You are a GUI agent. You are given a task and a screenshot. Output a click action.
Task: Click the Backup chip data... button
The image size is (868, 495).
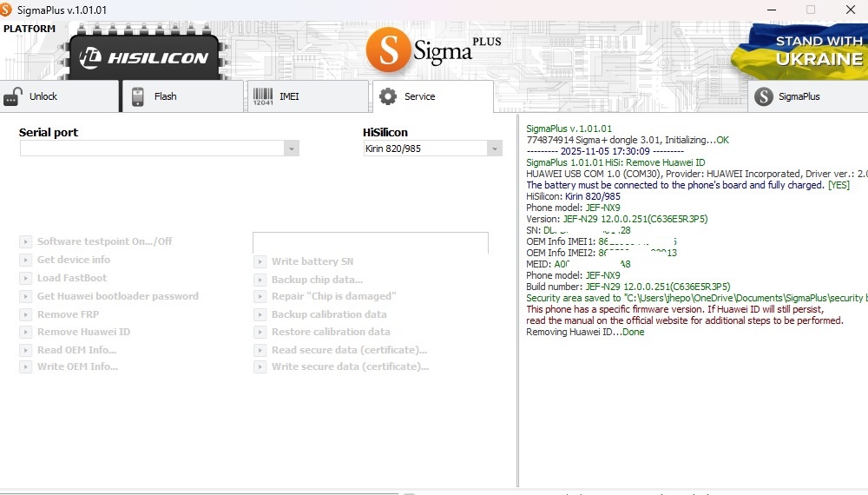click(x=309, y=280)
